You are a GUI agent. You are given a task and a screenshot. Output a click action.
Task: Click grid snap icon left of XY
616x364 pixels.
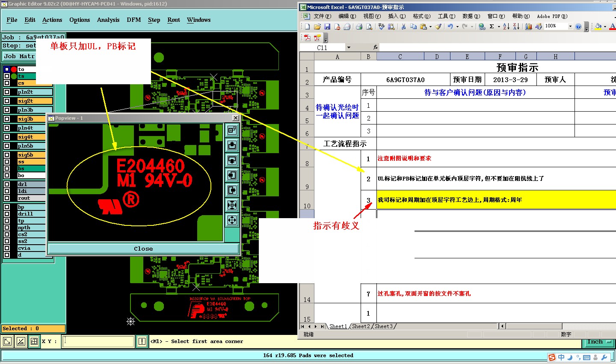34,341
